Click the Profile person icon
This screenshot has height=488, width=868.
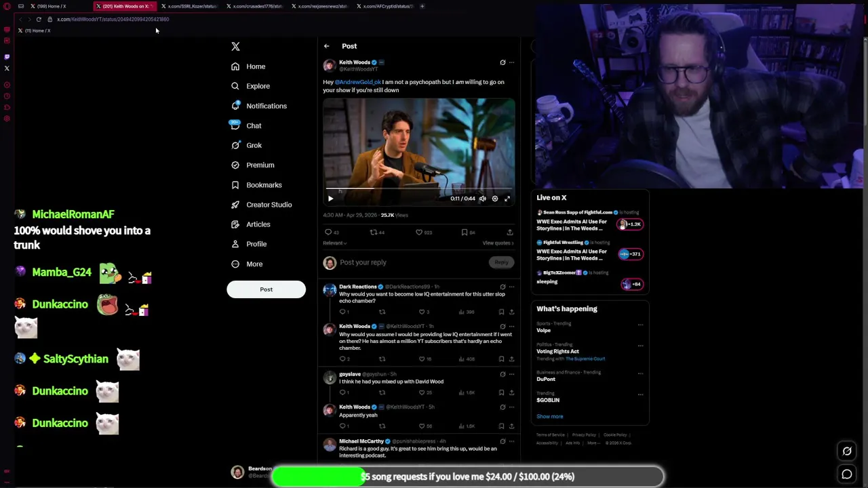tap(235, 243)
